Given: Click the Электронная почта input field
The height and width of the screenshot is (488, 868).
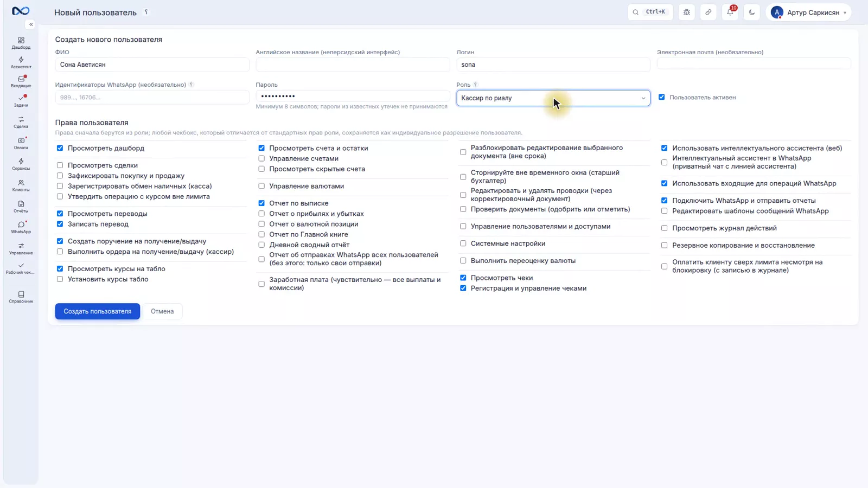Looking at the screenshot, I should pyautogui.click(x=754, y=64).
